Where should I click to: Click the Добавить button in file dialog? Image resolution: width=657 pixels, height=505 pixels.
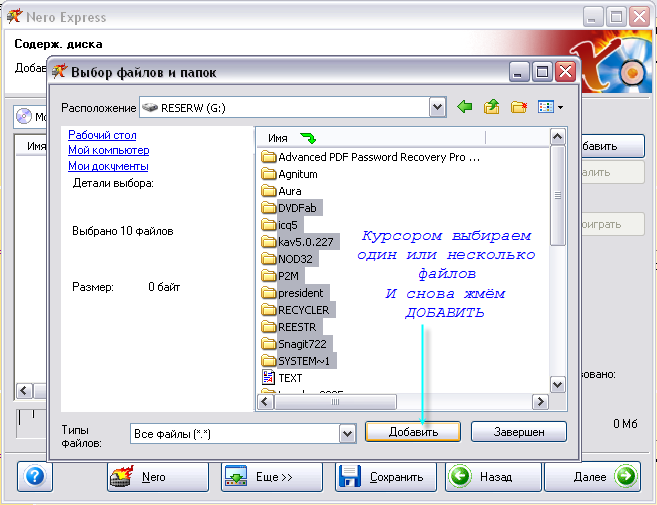pyautogui.click(x=413, y=432)
